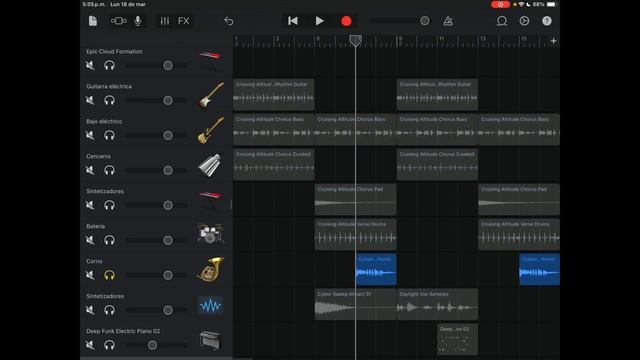The width and height of the screenshot is (640, 360).
Task: Solo the Batería track
Action: tap(109, 240)
